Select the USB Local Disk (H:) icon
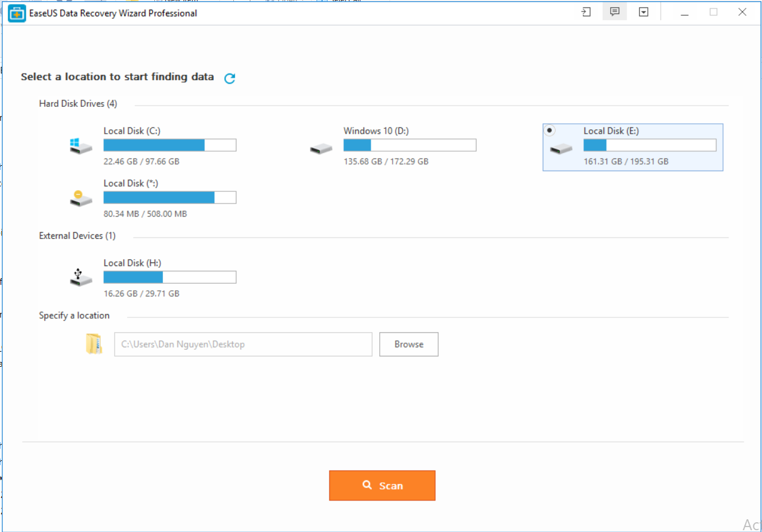 (81, 278)
